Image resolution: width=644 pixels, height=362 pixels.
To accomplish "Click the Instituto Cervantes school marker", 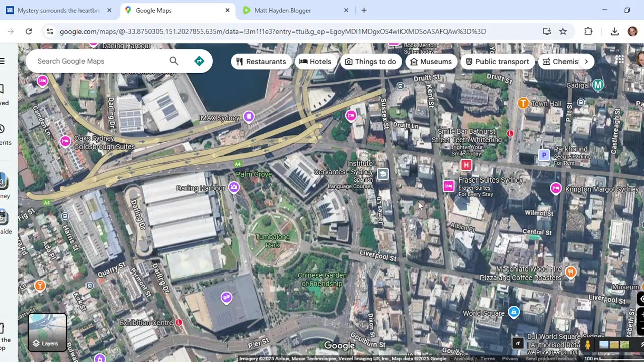I will [x=383, y=174].
